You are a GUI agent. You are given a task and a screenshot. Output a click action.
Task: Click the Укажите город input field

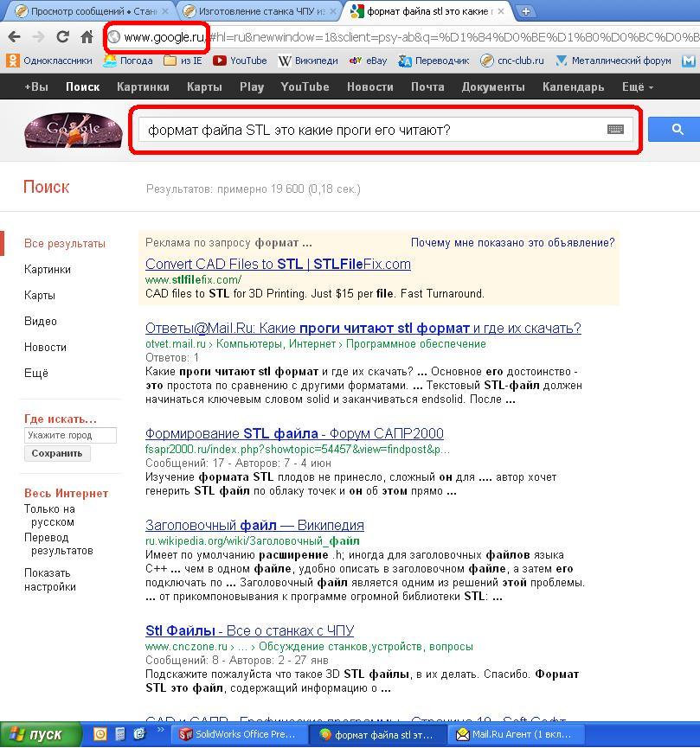70,435
